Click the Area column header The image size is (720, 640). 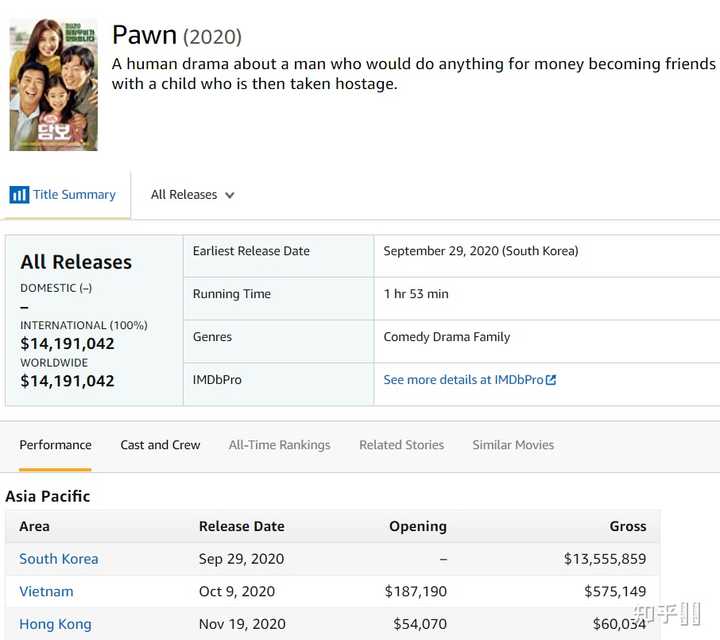click(34, 526)
